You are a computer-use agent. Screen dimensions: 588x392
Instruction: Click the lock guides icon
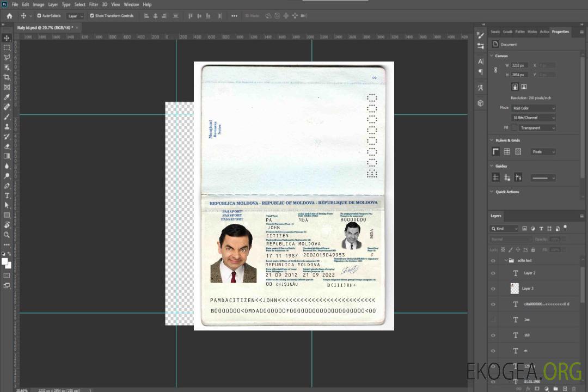coord(507,177)
